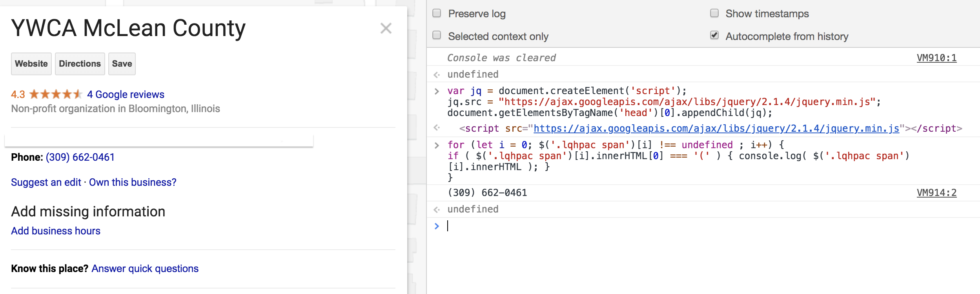The image size is (980, 294).
Task: Click the 'Add missing information' heading
Action: pyautogui.click(x=88, y=212)
